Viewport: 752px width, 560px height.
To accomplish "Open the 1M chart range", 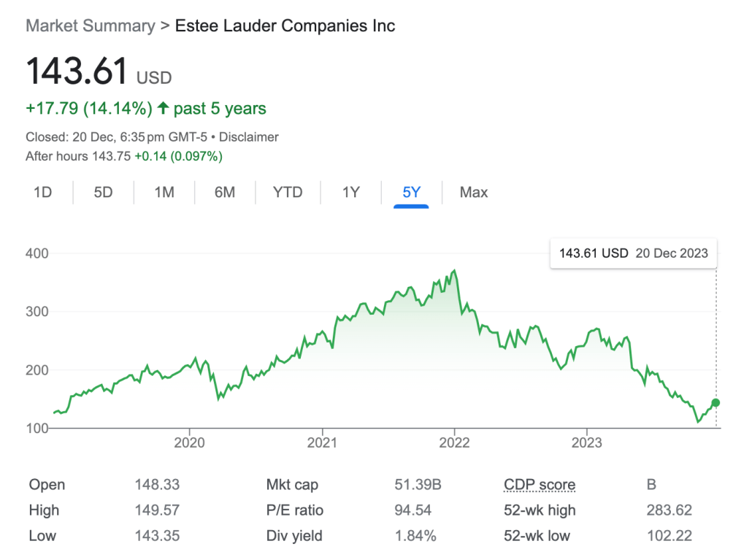I will (164, 192).
